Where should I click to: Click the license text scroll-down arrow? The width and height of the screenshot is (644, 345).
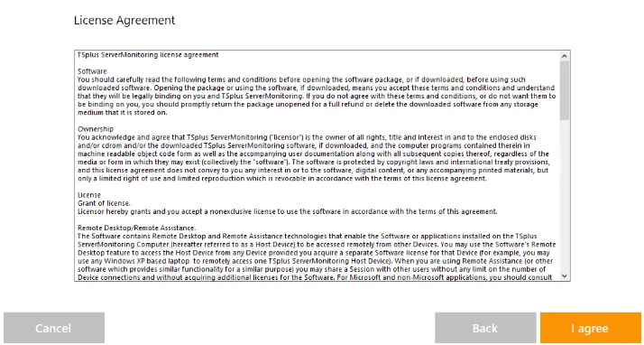tap(565, 276)
